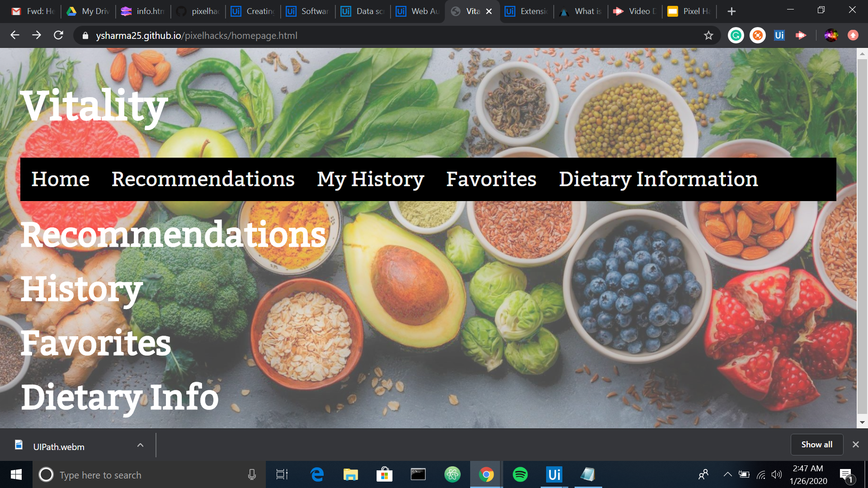Open the action center notifications

[845, 474]
